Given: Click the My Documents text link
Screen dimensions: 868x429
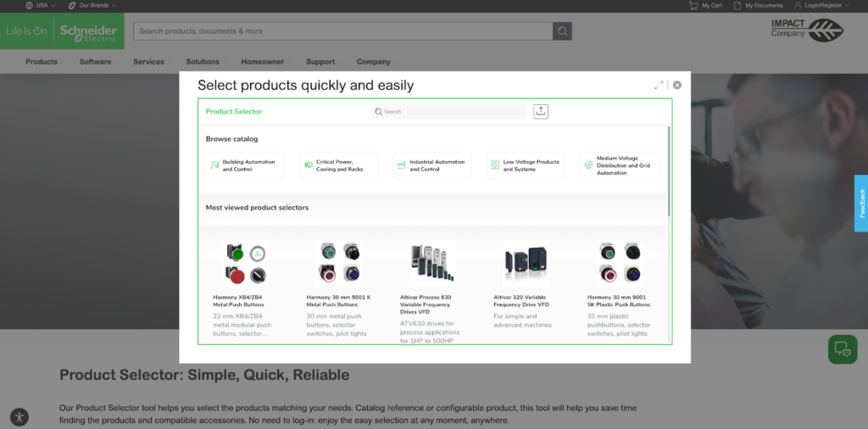Looking at the screenshot, I should (x=764, y=6).
